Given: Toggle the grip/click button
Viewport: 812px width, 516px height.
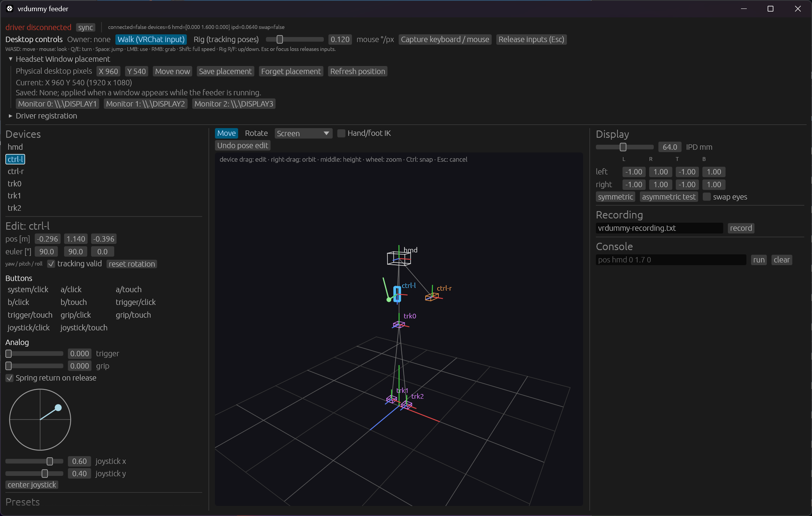Looking at the screenshot, I should (76, 315).
